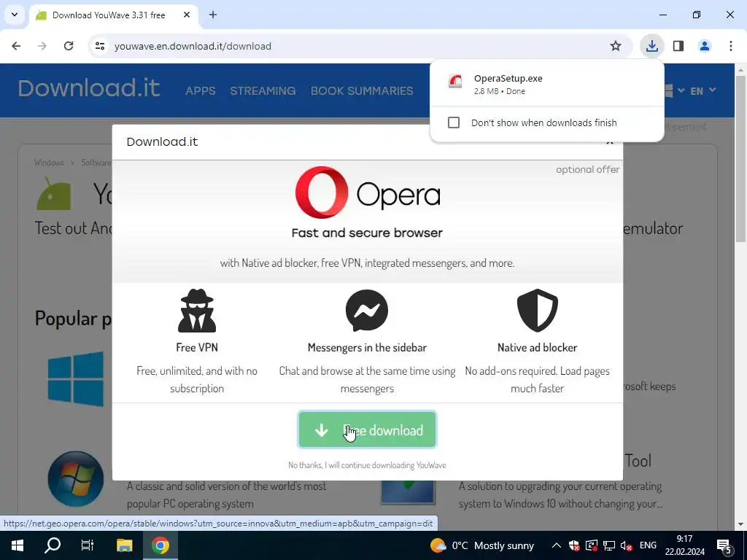Open Chrome three-dot menu
This screenshot has width=747, height=560.
731,46
